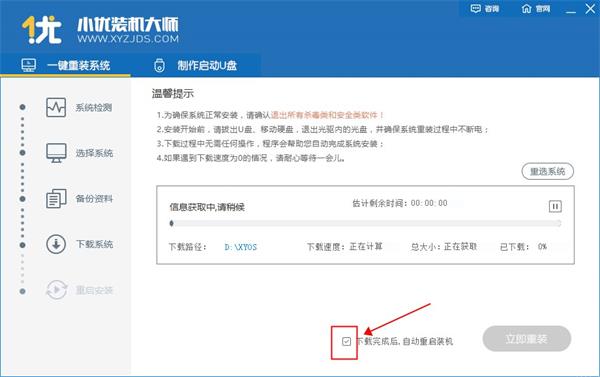Open the download path D:\XYOS
Screen dimensions: 600x377
point(241,247)
